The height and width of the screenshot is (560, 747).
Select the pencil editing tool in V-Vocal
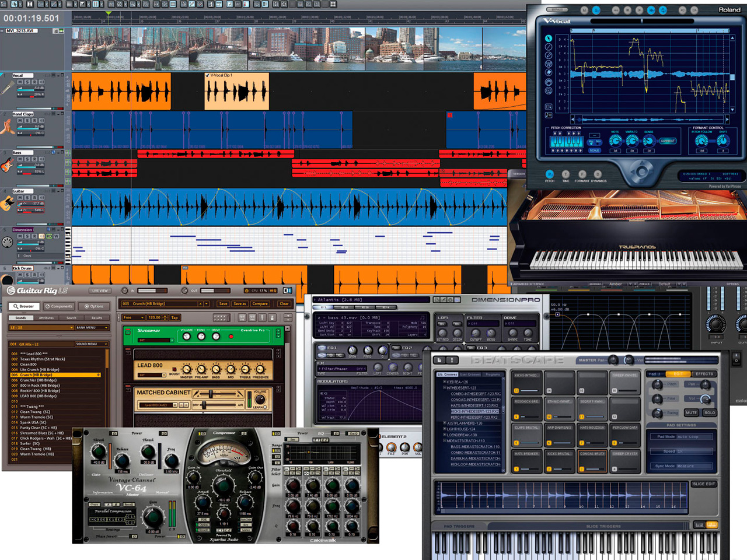click(x=549, y=55)
